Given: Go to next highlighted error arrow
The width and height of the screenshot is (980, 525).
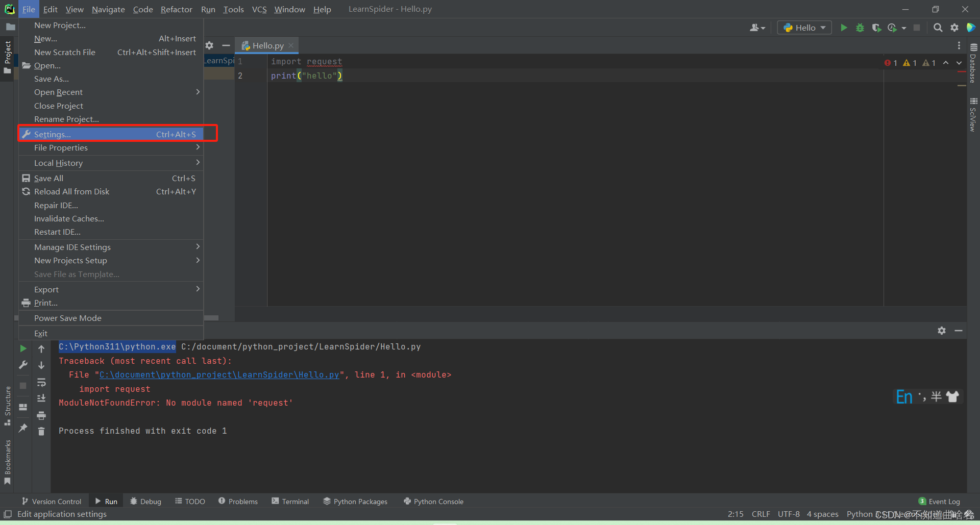Looking at the screenshot, I should point(959,63).
